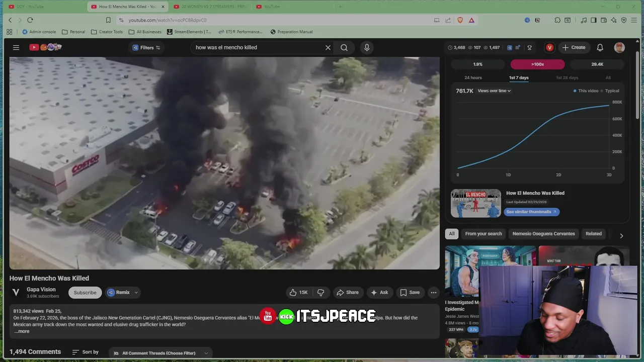This screenshot has width=644, height=362.
Task: Click the browser back arrow
Action: click(10, 20)
